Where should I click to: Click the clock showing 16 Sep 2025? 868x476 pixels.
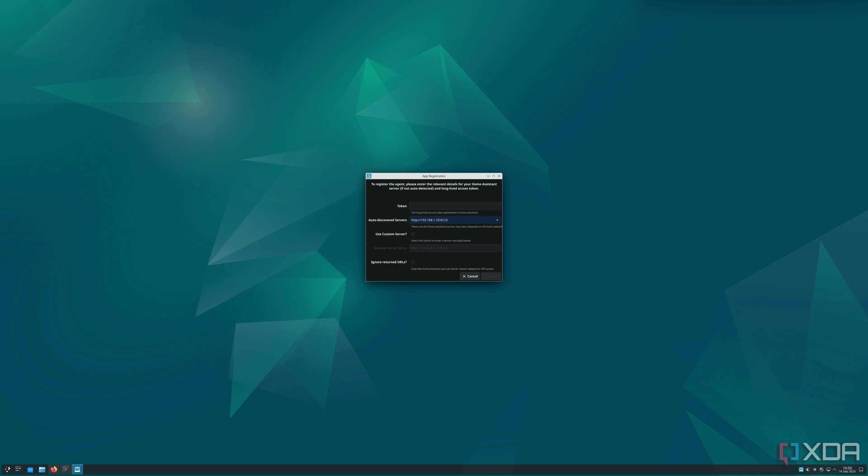(x=847, y=469)
